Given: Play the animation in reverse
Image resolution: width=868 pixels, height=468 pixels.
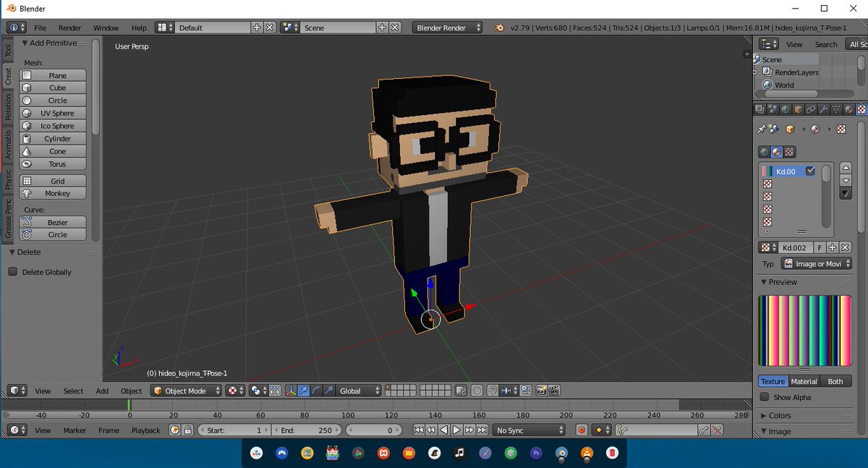Looking at the screenshot, I should pos(444,430).
